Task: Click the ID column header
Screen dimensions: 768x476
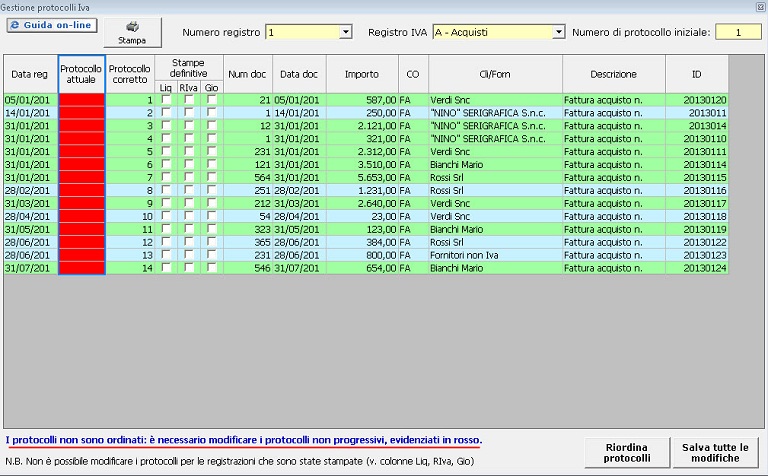Action: 696,74
